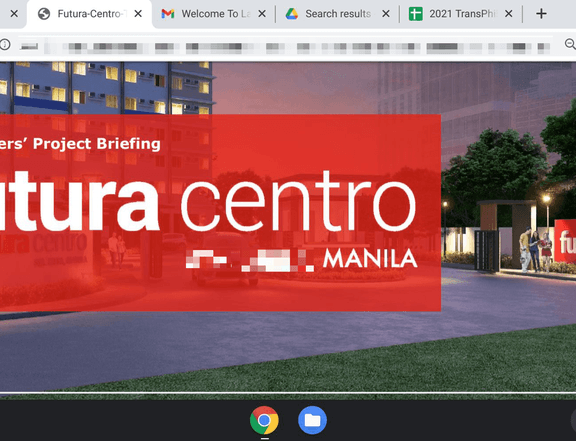Click the globe favicon on Futura-Centro tab

click(44, 14)
